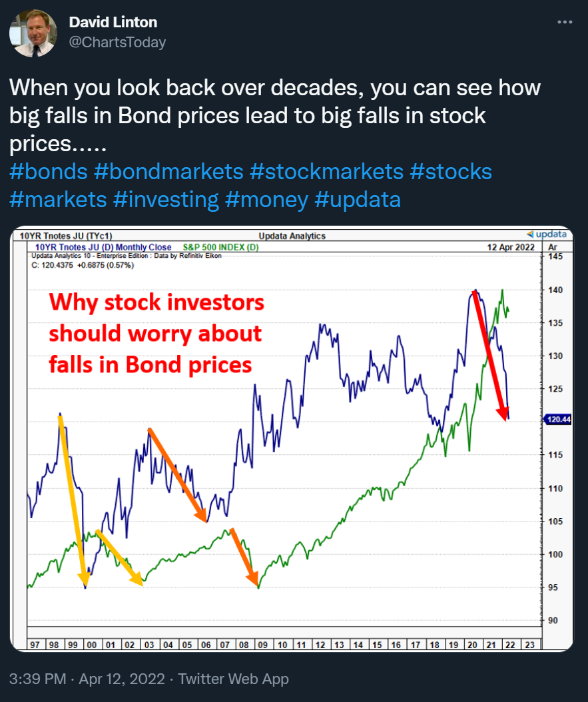Select the #stocks hashtag
Screen dimensions: 588x702
coord(451,171)
